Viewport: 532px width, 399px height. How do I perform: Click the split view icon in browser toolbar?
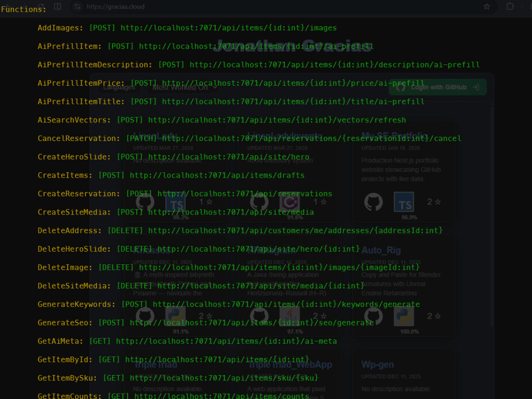click(57, 6)
